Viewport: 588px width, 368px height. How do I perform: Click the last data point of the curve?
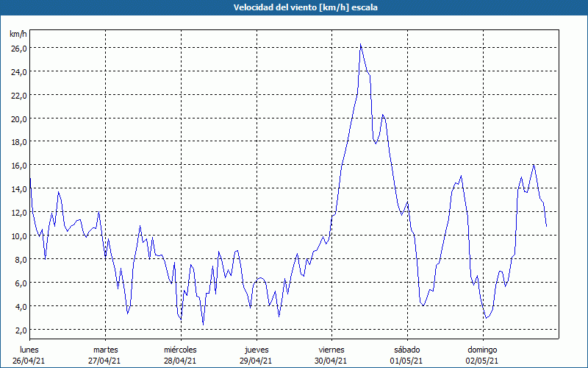point(546,226)
